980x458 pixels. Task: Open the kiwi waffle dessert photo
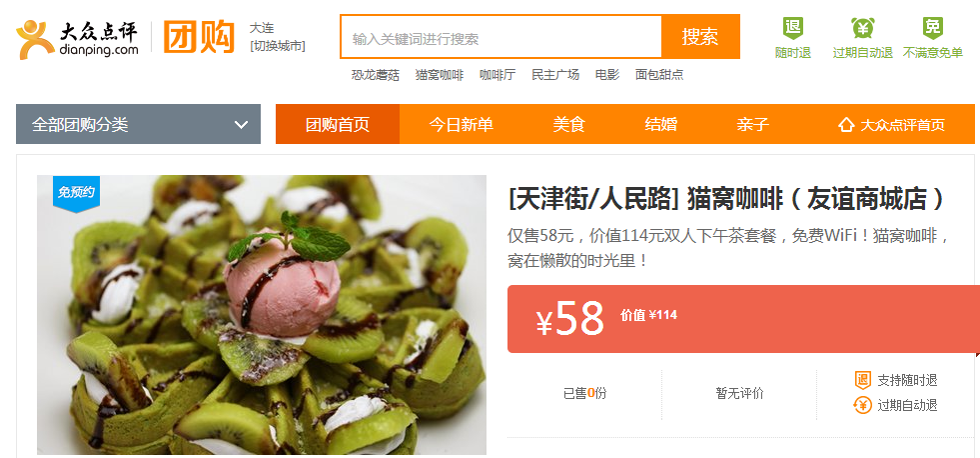pos(262,315)
